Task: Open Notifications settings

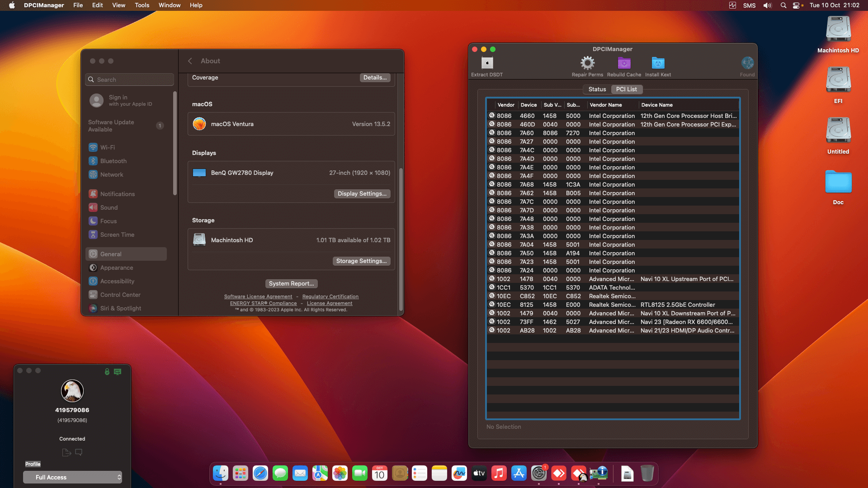Action: (x=117, y=194)
